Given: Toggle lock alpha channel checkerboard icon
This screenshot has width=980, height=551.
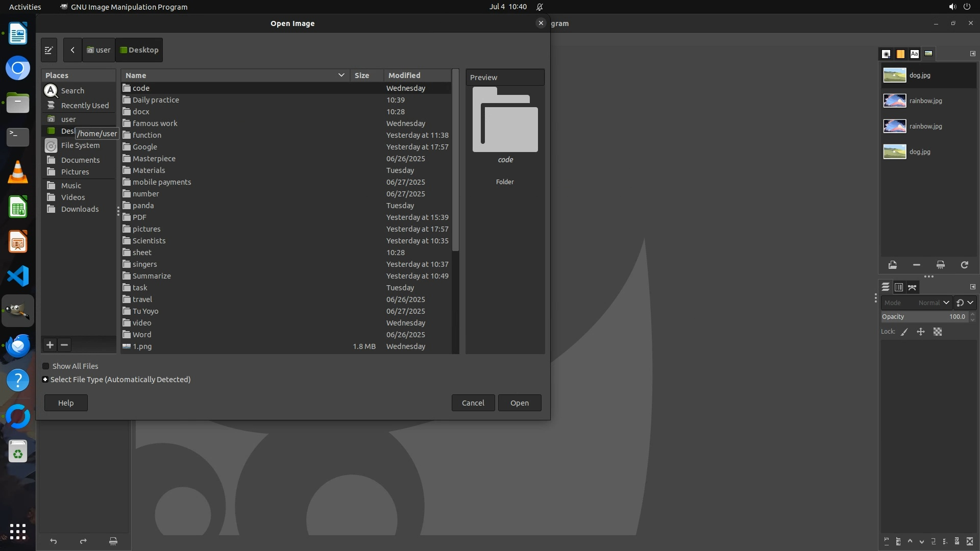Looking at the screenshot, I should [938, 332].
